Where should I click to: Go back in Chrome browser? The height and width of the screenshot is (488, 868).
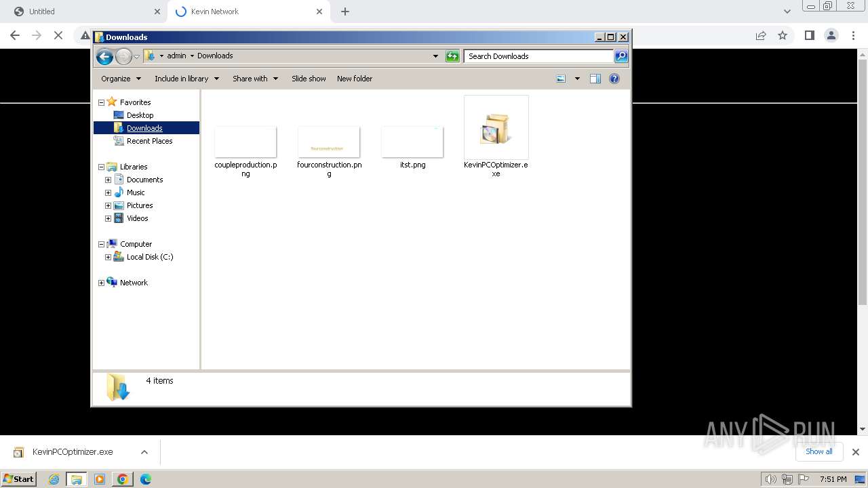click(x=15, y=35)
